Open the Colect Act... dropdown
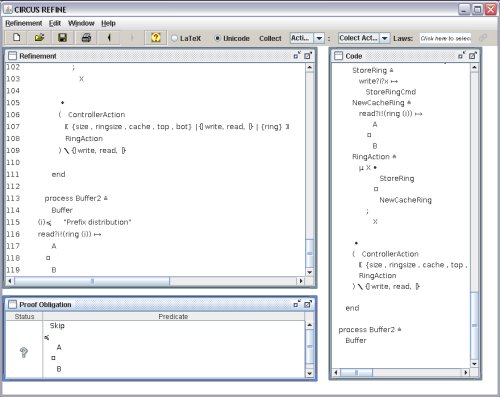This screenshot has height=397, width=500. (384, 38)
